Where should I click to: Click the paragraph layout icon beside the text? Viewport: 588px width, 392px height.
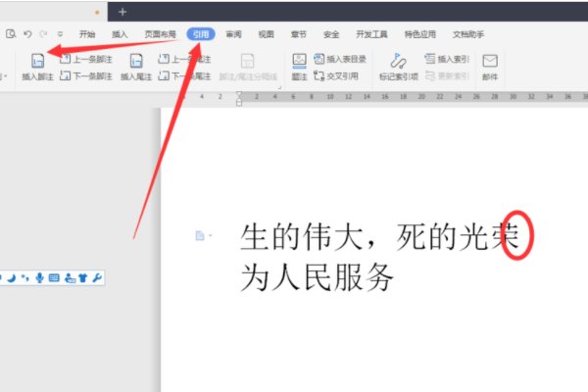200,235
